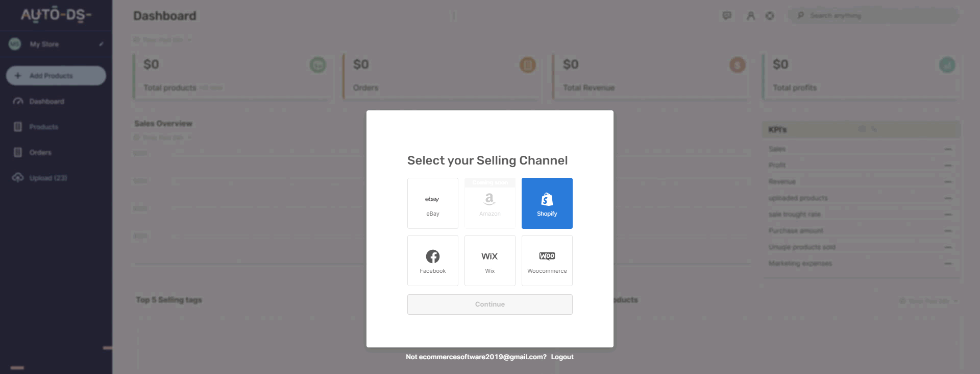980x374 pixels.
Task: Click the Search anything field
Action: 873,16
